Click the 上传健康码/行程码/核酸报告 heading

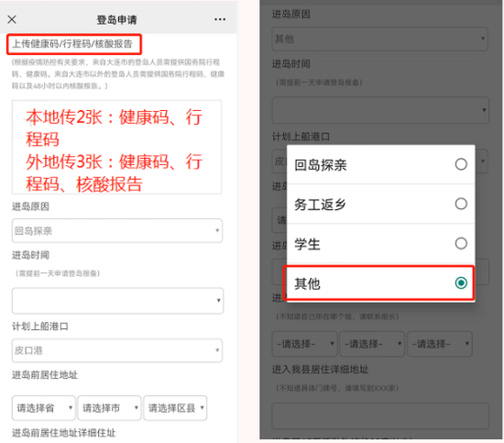[72, 44]
